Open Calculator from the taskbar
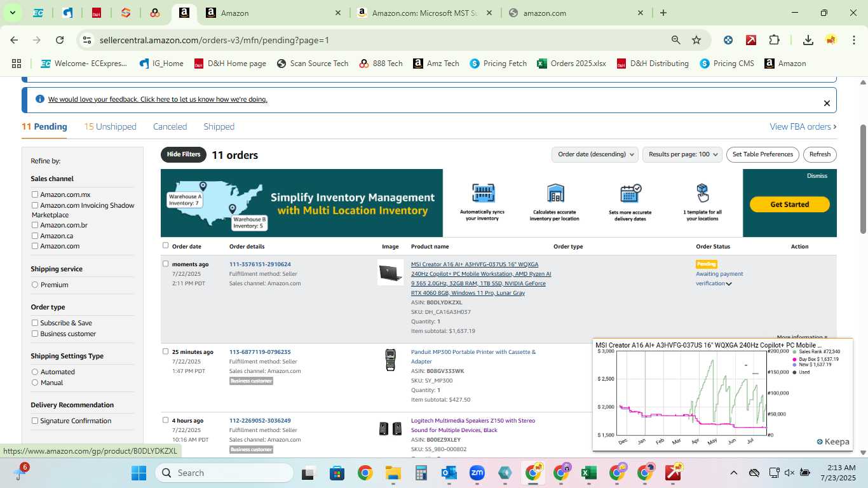Screen dimensions: 868x488 tap(421, 473)
